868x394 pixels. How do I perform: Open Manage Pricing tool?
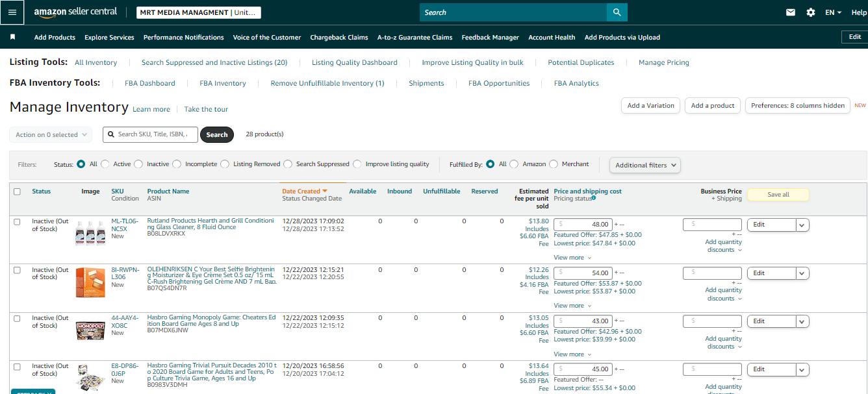(664, 62)
